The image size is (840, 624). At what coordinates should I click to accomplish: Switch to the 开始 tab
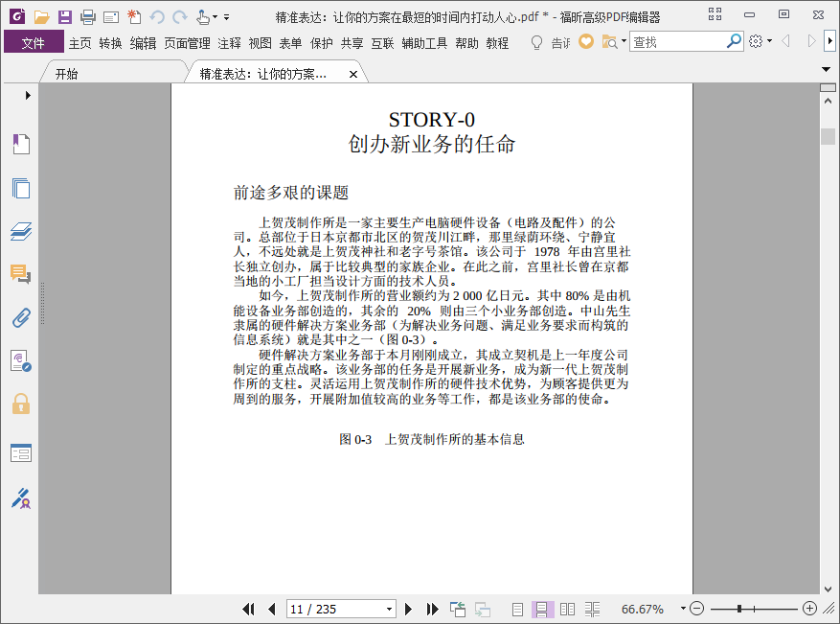67,74
